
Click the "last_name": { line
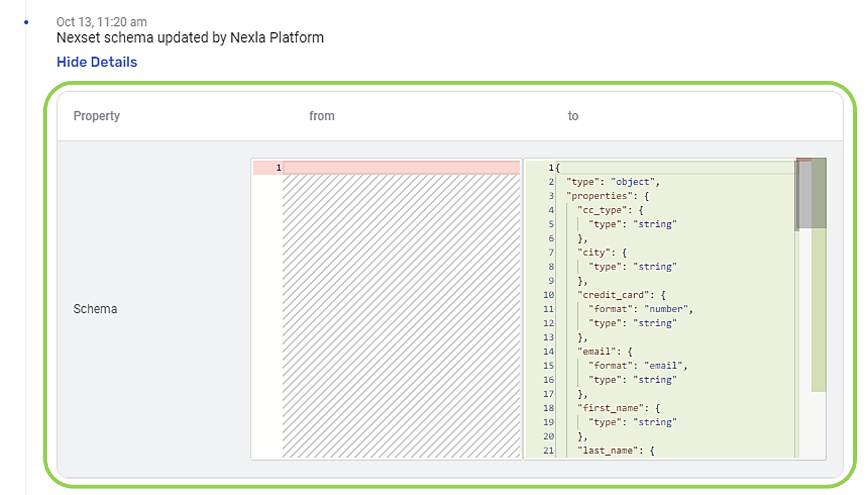pos(615,450)
